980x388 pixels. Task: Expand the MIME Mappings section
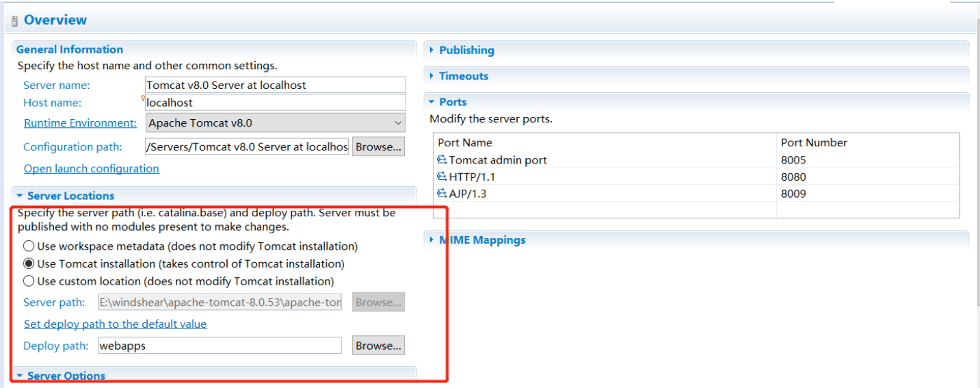(x=432, y=240)
